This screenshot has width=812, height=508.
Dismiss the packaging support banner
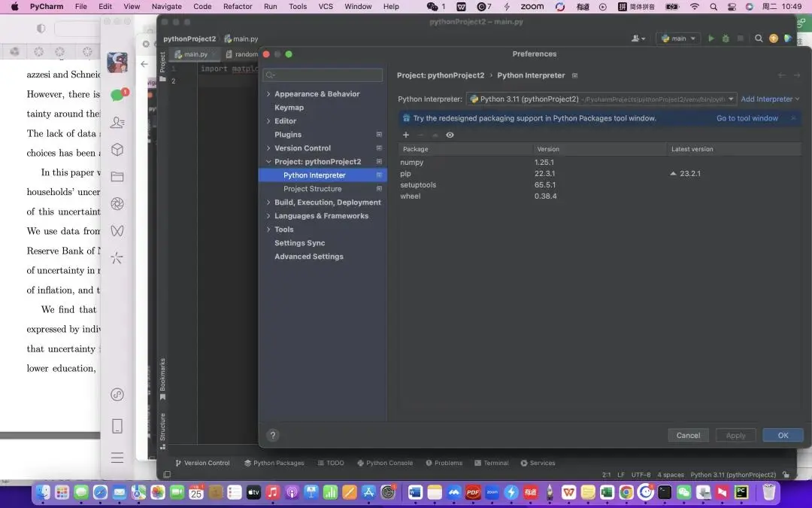793,118
